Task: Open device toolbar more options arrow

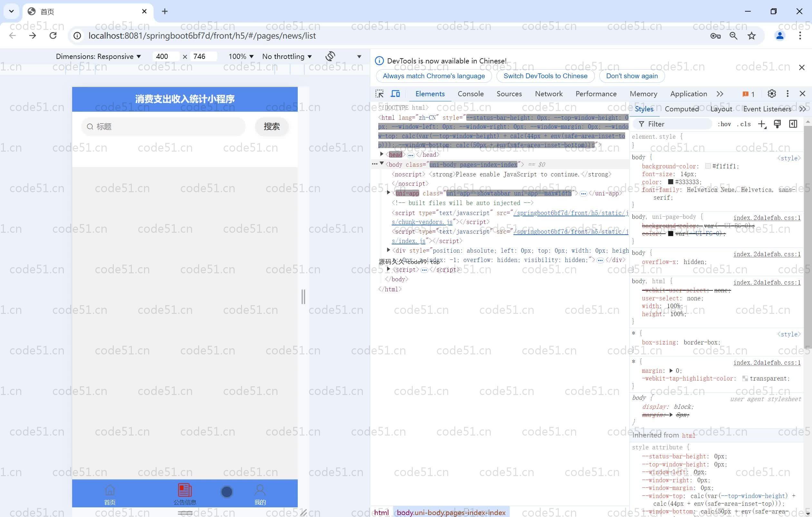Action: (x=359, y=57)
